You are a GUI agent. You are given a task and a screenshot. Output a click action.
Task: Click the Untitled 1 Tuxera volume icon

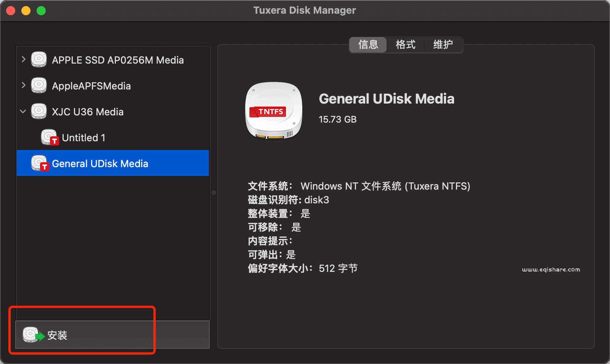[50, 137]
